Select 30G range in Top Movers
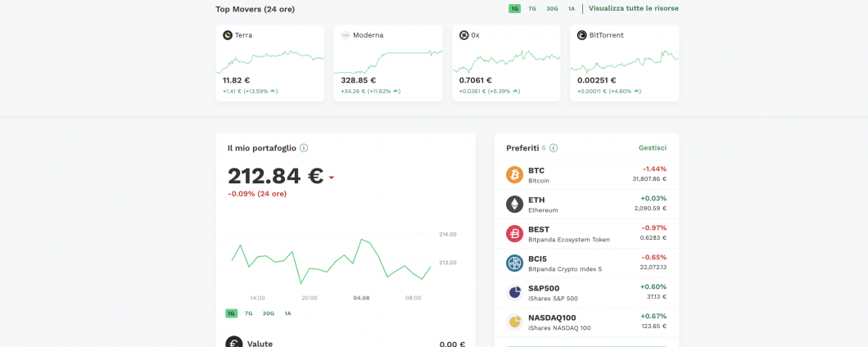 point(552,9)
